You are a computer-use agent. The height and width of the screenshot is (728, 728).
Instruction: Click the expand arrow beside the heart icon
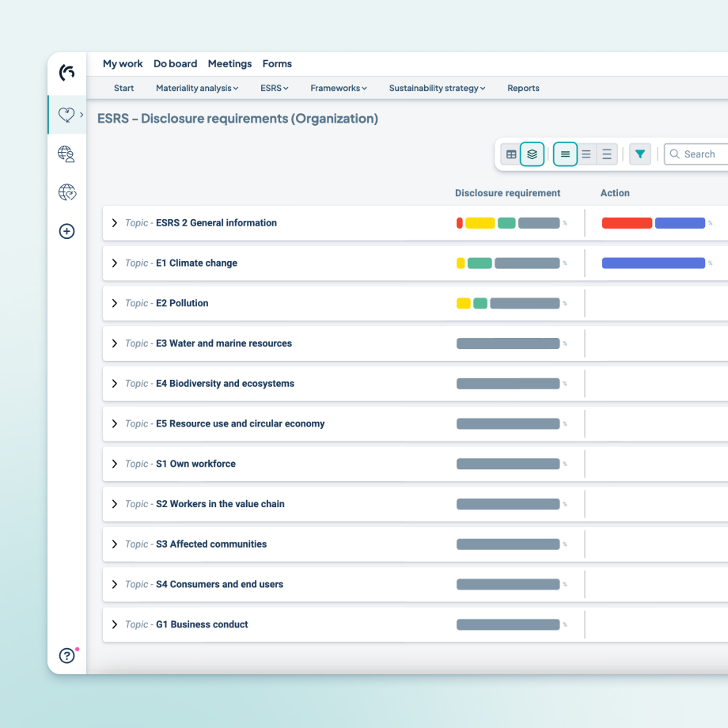[x=82, y=114]
